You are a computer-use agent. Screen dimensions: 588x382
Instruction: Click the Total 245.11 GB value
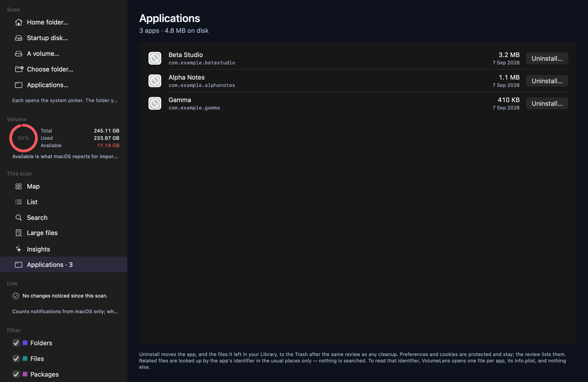click(x=107, y=131)
